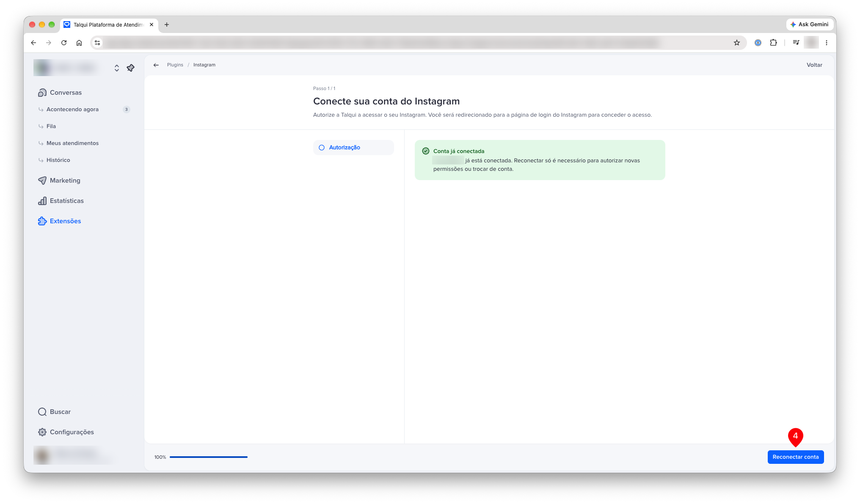Click the browser profile avatar

tap(811, 43)
